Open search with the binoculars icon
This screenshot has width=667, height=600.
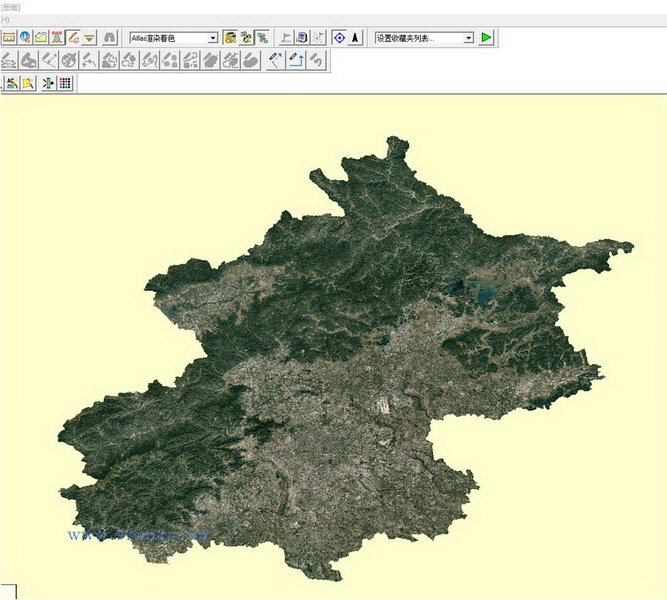coord(109,38)
